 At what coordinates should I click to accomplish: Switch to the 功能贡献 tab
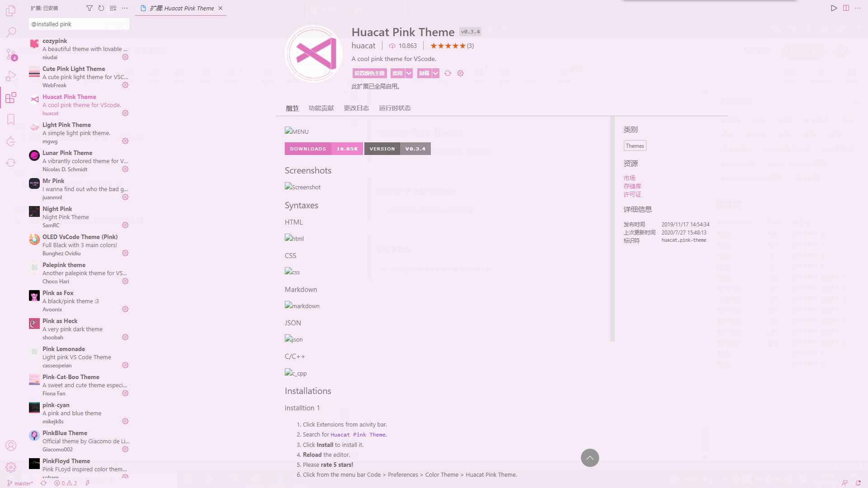point(321,108)
